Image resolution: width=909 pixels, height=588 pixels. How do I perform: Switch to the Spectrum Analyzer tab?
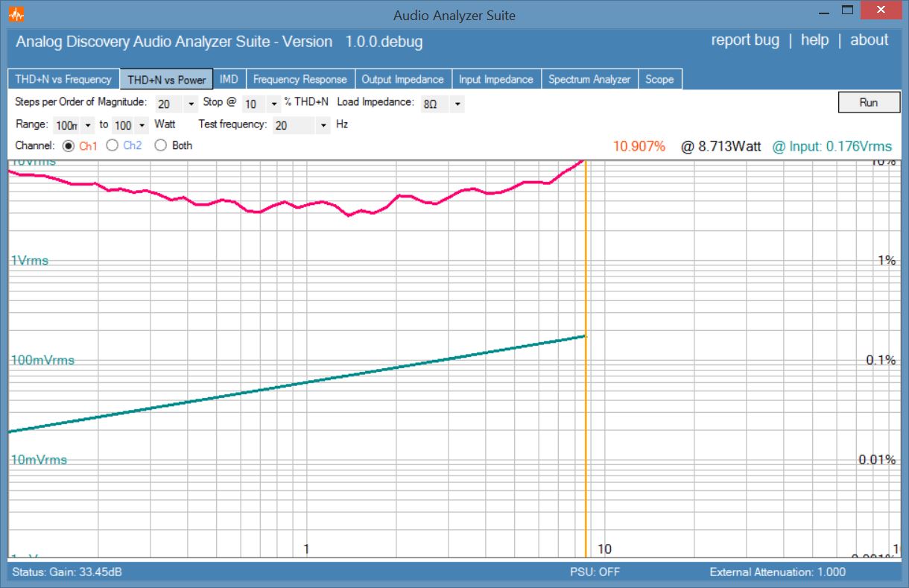click(589, 80)
